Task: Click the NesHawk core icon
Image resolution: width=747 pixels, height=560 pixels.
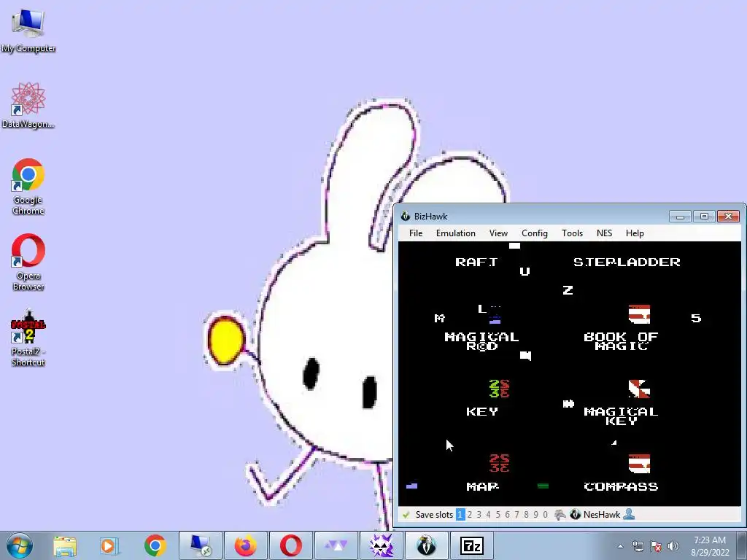Action: (x=575, y=514)
